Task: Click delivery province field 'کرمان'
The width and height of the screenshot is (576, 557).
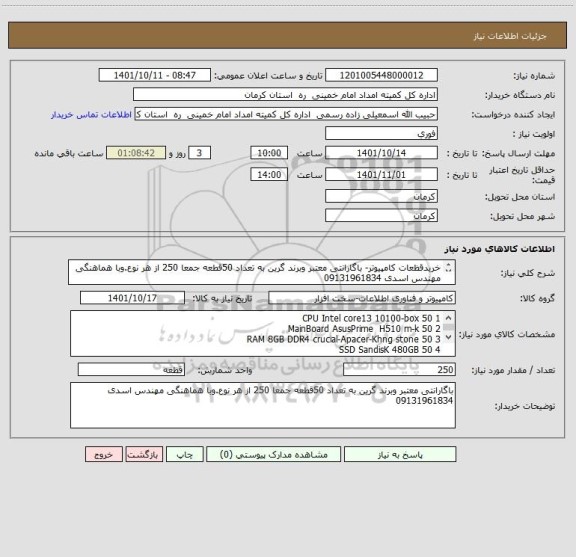Action: pos(381,196)
